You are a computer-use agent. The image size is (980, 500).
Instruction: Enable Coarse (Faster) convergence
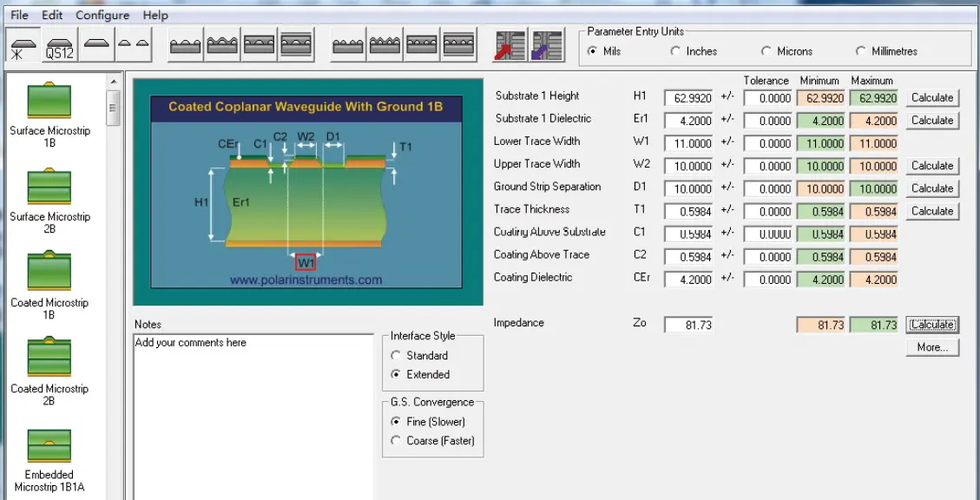[x=397, y=441]
